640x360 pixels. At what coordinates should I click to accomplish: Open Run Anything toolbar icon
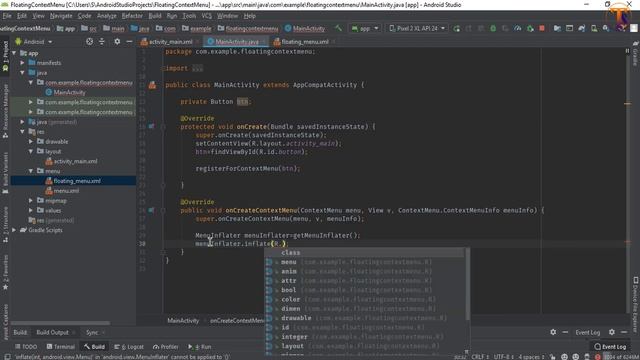click(x=569, y=29)
